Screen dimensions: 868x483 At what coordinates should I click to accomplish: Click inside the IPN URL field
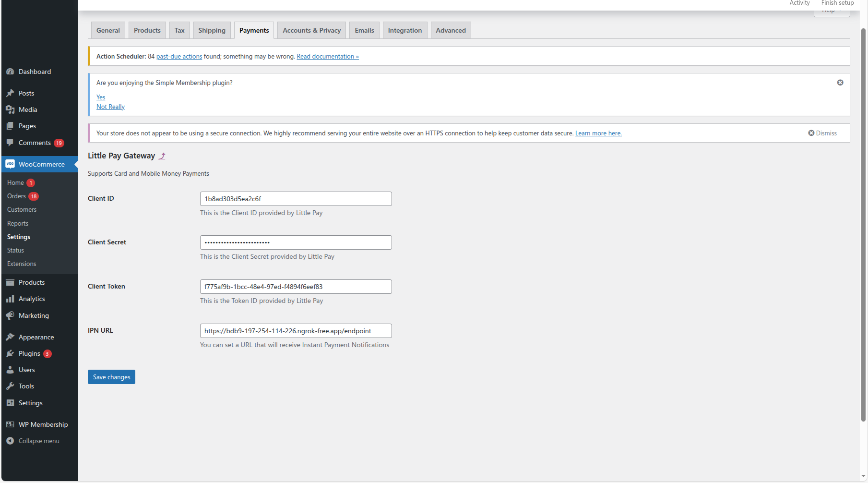click(296, 330)
